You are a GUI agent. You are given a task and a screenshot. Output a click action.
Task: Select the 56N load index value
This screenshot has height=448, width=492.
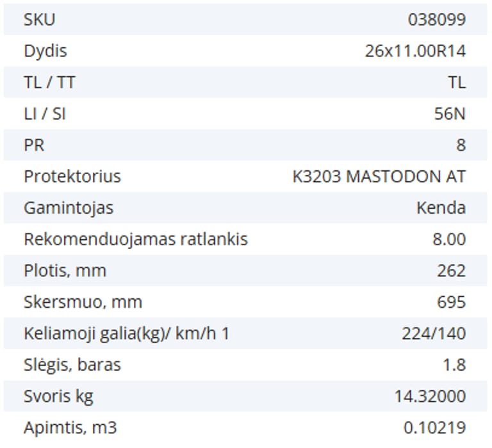tap(449, 114)
